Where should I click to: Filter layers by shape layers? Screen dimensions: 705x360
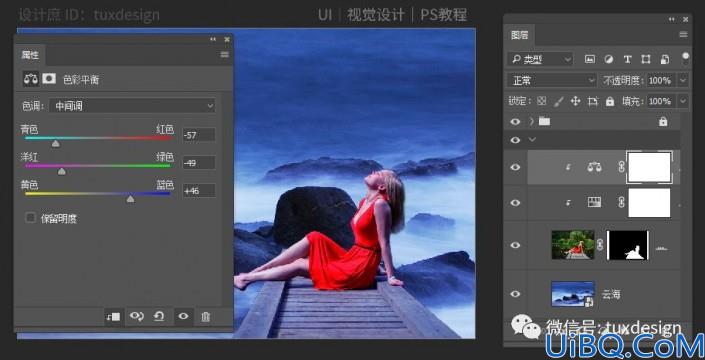646,59
